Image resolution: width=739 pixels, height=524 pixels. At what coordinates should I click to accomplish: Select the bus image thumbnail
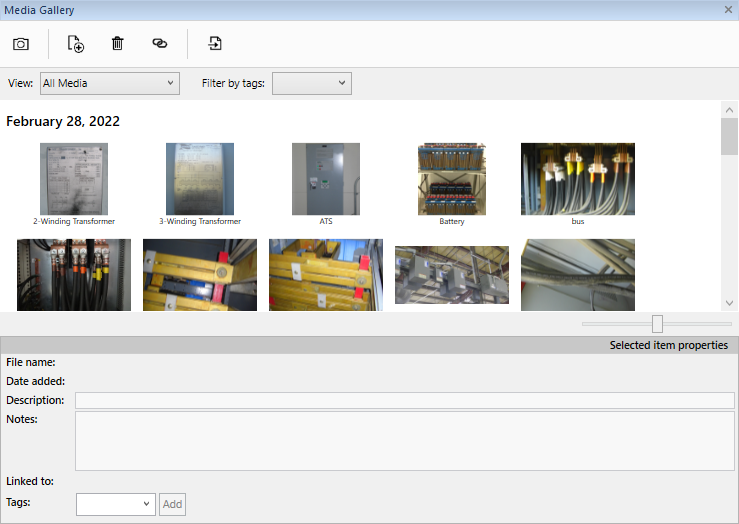point(578,179)
